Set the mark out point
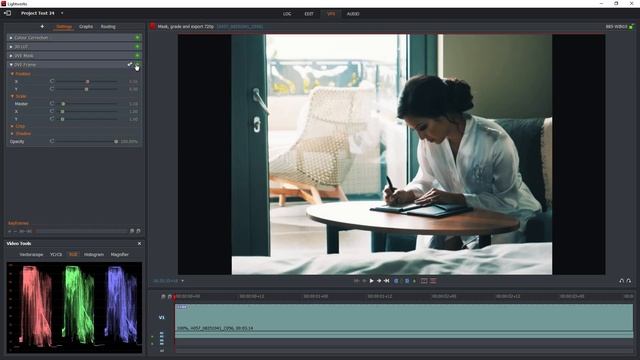 (407, 281)
